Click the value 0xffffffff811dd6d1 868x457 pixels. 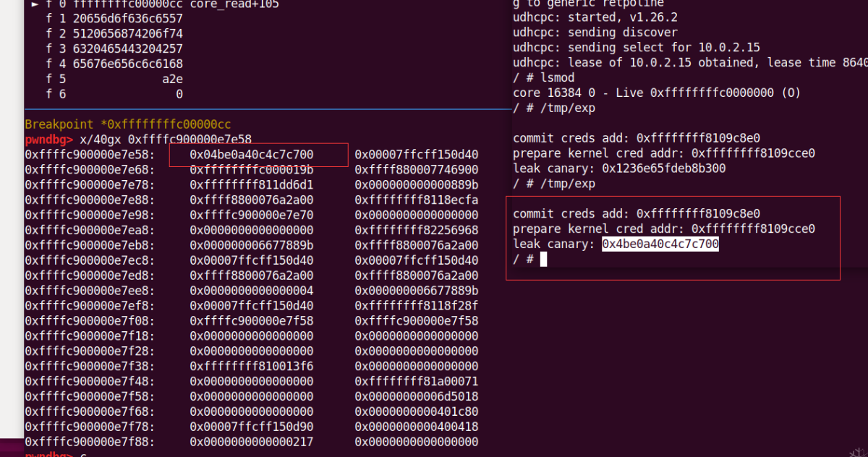252,185
